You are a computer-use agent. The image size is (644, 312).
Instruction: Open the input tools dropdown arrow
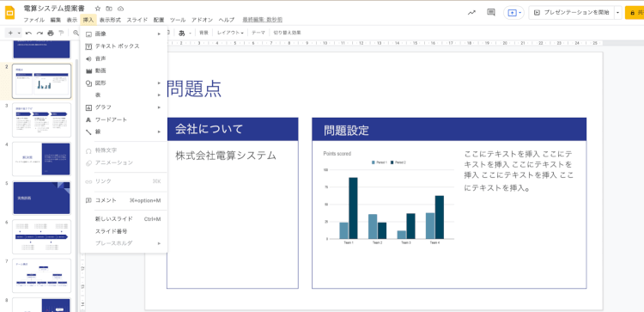click(x=190, y=33)
